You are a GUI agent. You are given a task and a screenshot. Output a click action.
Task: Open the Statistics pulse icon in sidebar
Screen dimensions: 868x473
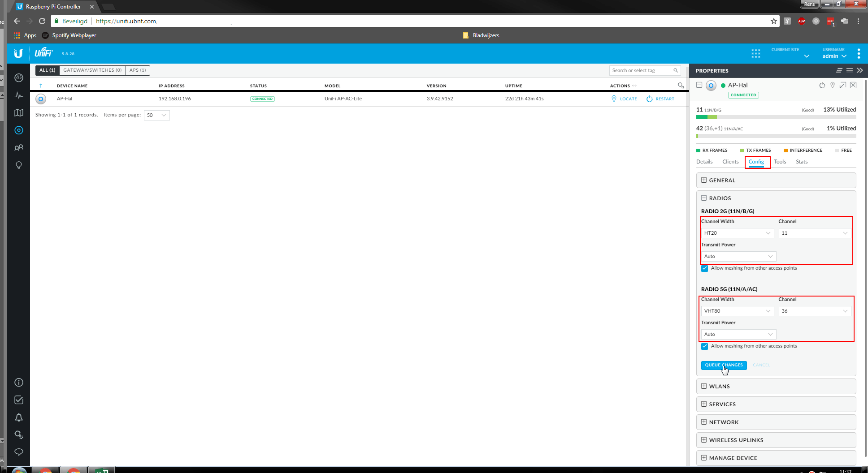pos(19,95)
